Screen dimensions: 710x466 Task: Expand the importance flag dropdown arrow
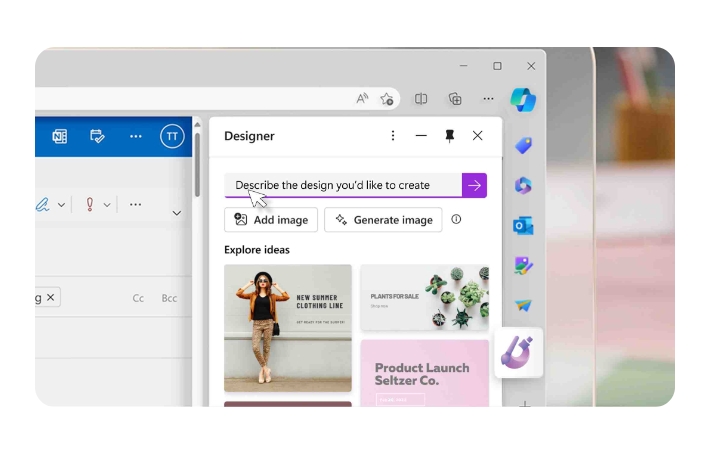(107, 205)
